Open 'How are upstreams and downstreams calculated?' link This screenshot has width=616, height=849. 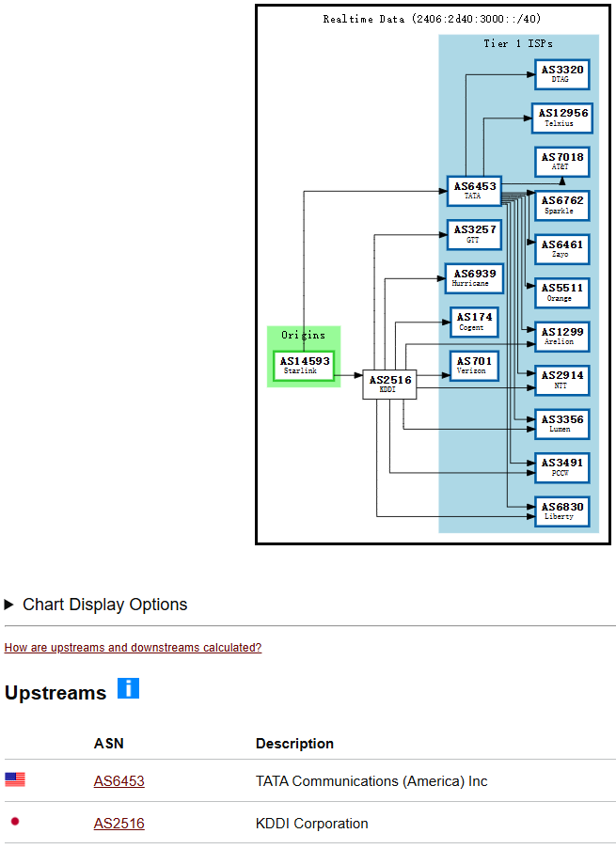[133, 648]
